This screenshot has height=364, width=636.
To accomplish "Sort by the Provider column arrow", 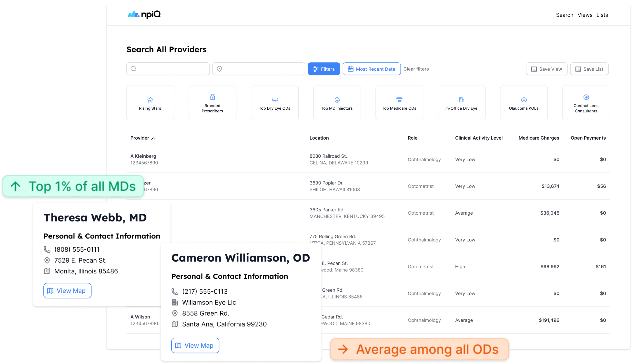I will click(x=153, y=138).
